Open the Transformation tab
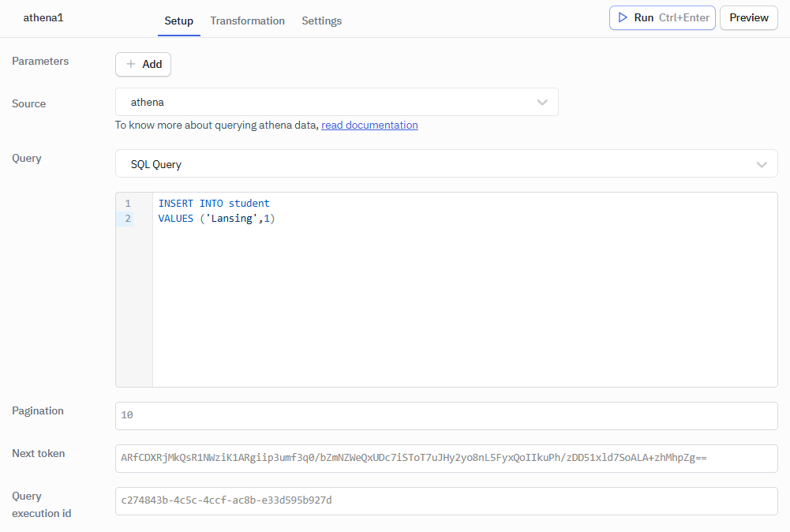This screenshot has height=532, width=790. click(x=247, y=21)
